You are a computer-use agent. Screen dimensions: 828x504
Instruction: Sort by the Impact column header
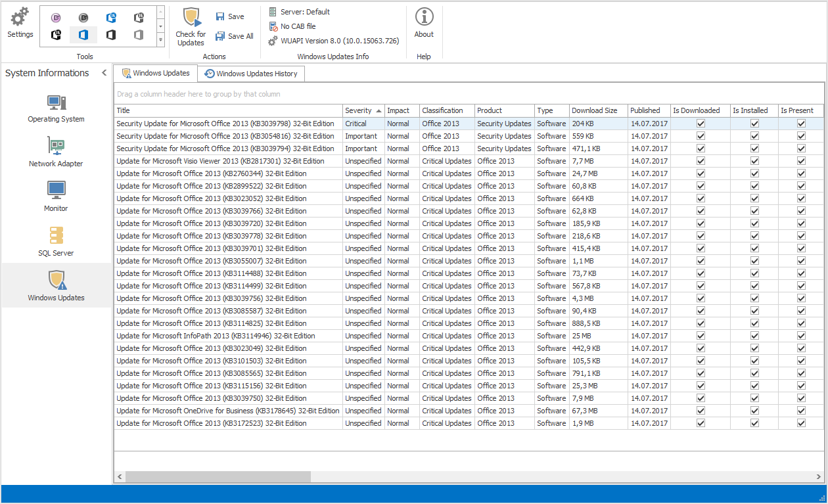[402, 110]
